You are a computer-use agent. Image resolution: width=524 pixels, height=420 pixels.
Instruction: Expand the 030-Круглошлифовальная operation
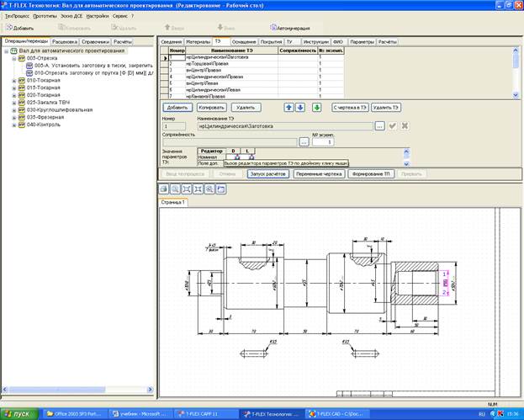[x=14, y=110]
